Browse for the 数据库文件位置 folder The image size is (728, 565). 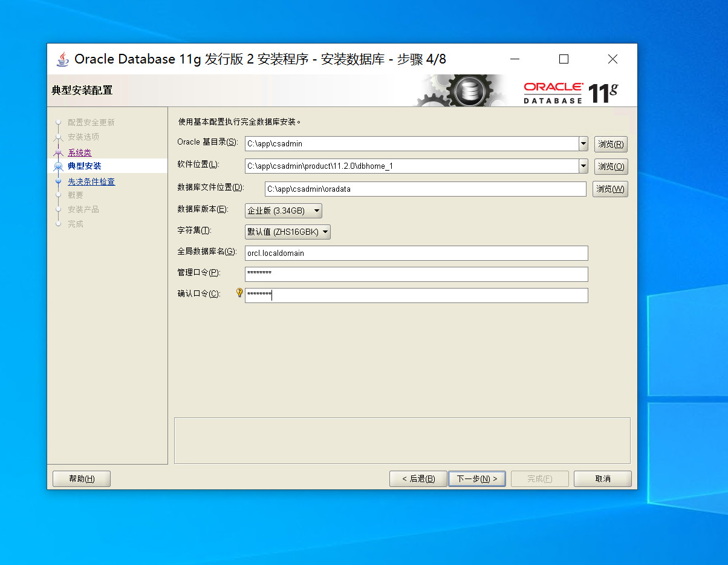(609, 189)
